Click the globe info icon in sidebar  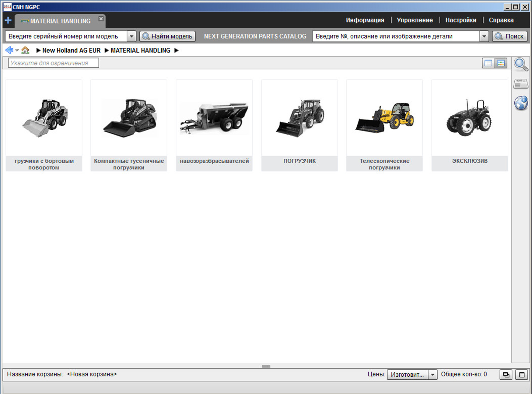click(x=521, y=103)
